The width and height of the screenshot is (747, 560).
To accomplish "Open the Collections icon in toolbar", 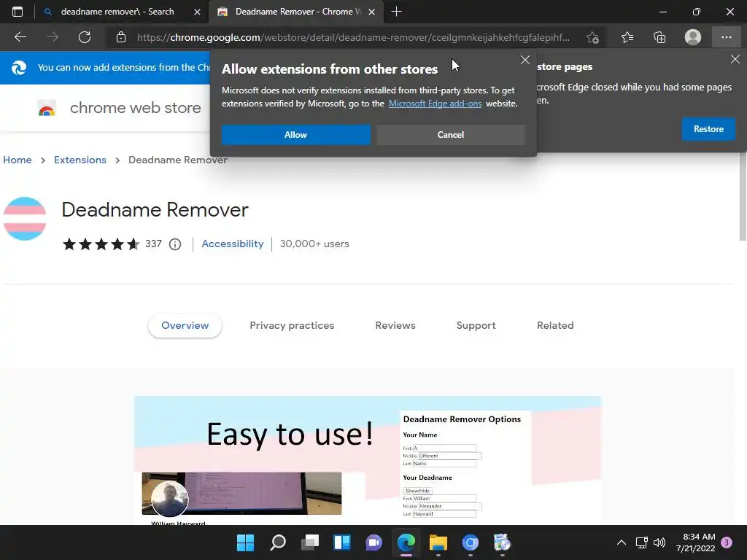I will point(659,37).
